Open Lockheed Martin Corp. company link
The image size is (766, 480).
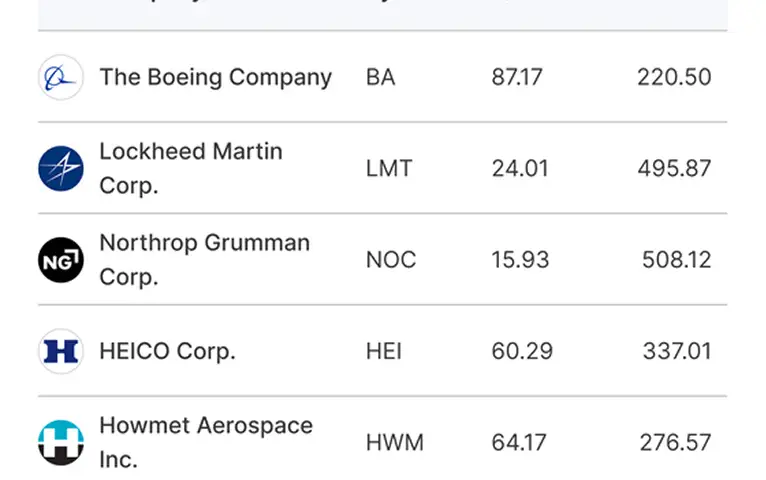coord(191,168)
